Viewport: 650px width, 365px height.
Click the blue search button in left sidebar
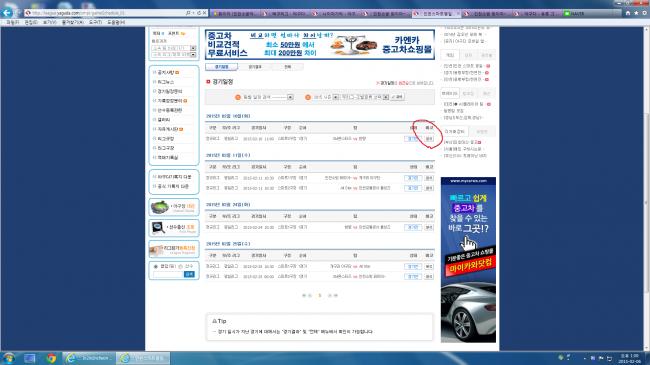pos(189,274)
